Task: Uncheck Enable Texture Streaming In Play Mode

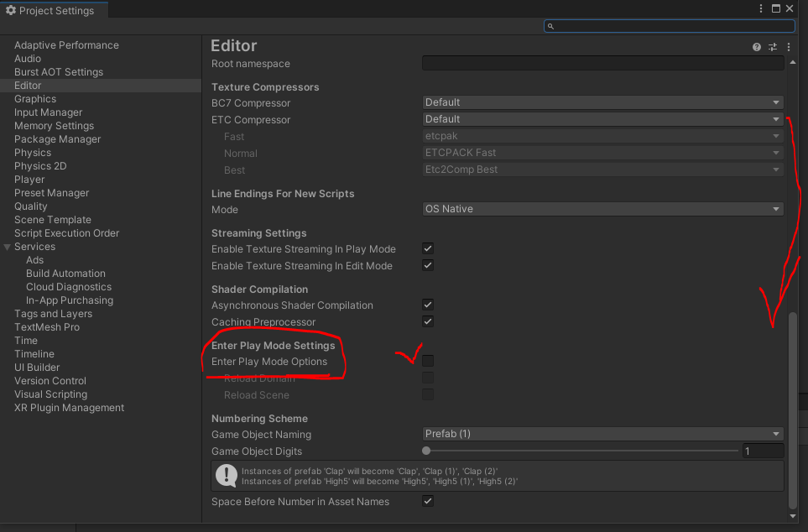Action: click(428, 248)
